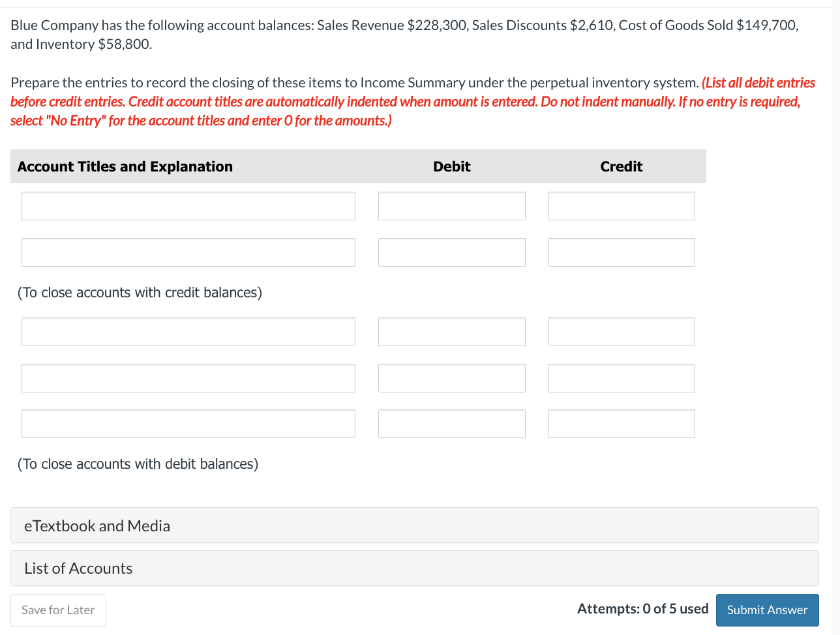Viewport: 840px width, 635px height.
Task: Open the first account title dropdown
Action: coord(188,205)
